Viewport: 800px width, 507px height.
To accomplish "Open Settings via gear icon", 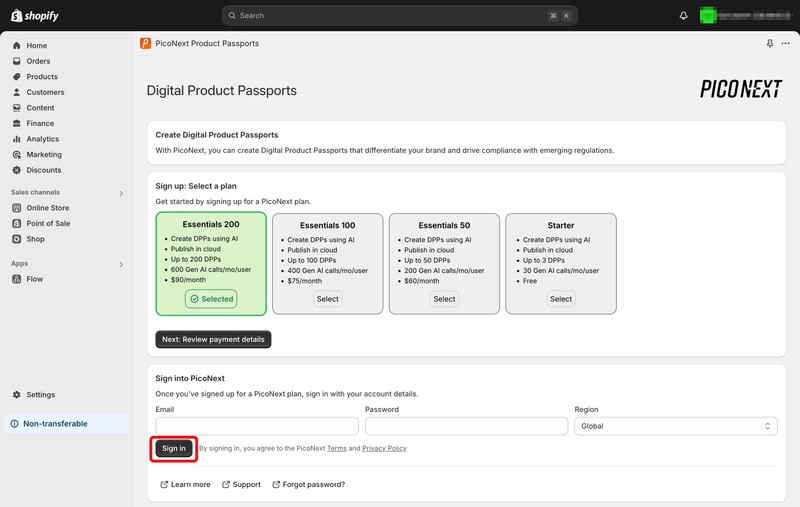I will (x=17, y=395).
